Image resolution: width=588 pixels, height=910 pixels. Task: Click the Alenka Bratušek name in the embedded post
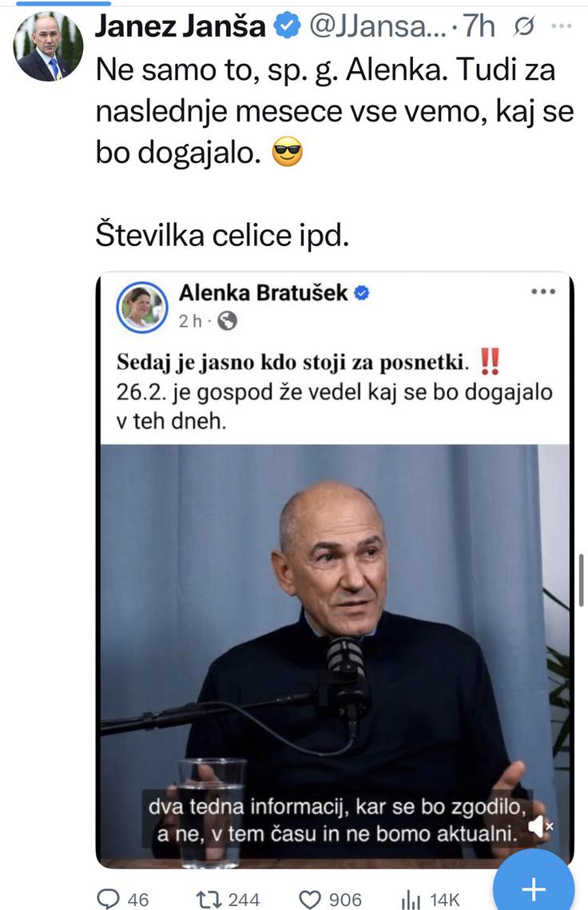tap(264, 292)
